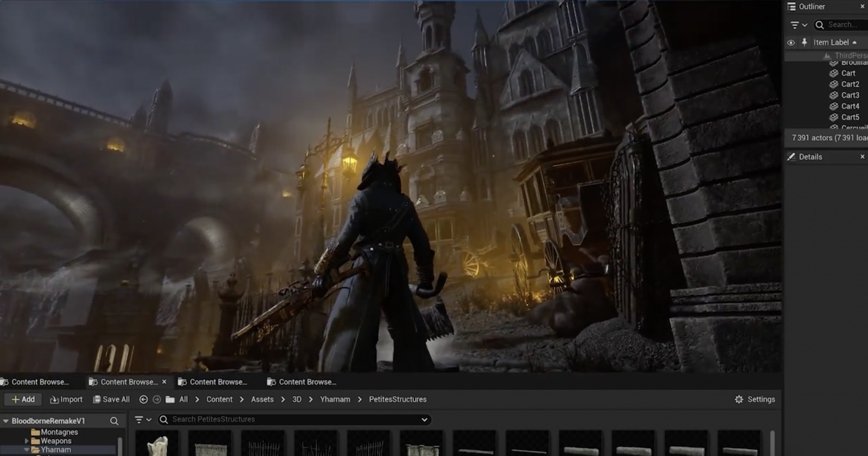The width and height of the screenshot is (868, 456).
Task: Select the Cart3 actor in Outliner
Action: (x=850, y=95)
